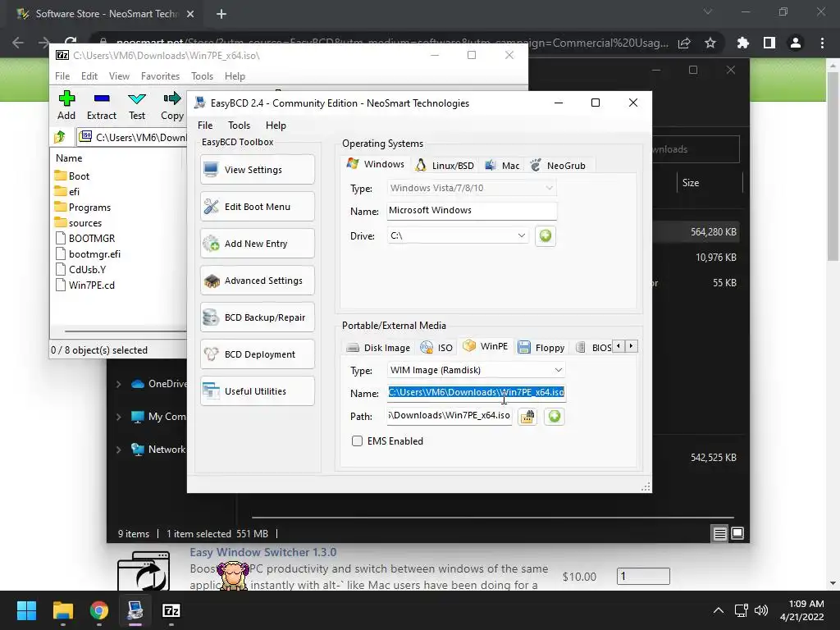Open Edit Boot Menu in EasyBCD
The image size is (840, 630).
(x=257, y=207)
